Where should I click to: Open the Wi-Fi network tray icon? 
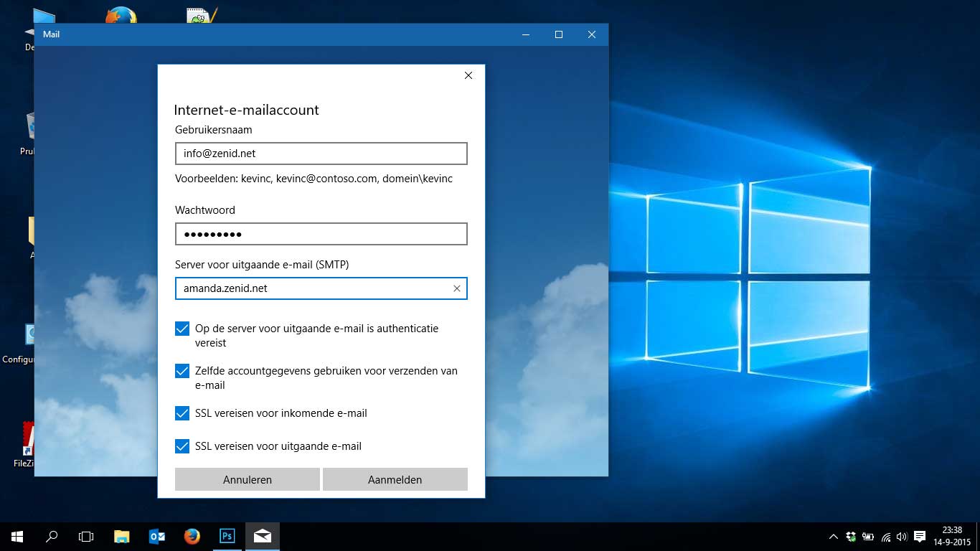coord(886,537)
